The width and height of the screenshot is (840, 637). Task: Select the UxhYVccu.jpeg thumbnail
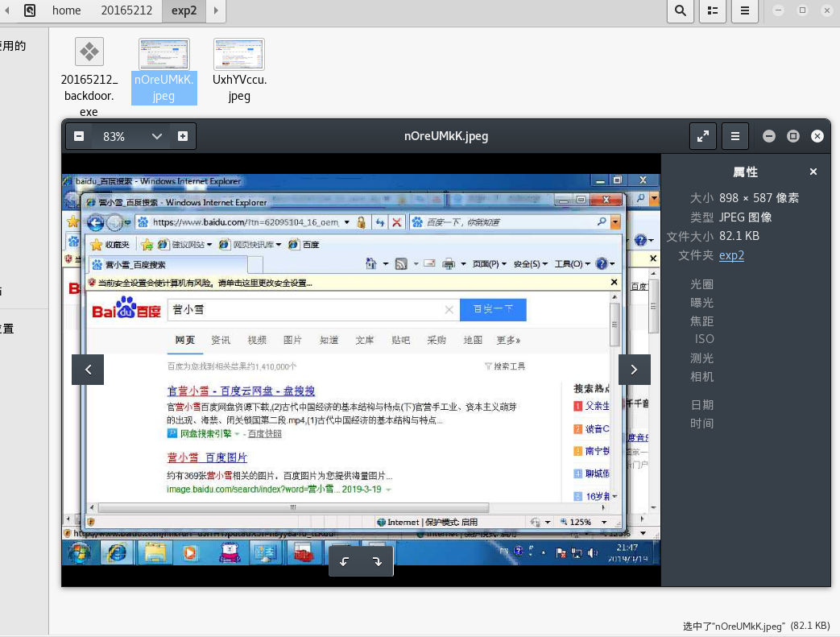239,71
